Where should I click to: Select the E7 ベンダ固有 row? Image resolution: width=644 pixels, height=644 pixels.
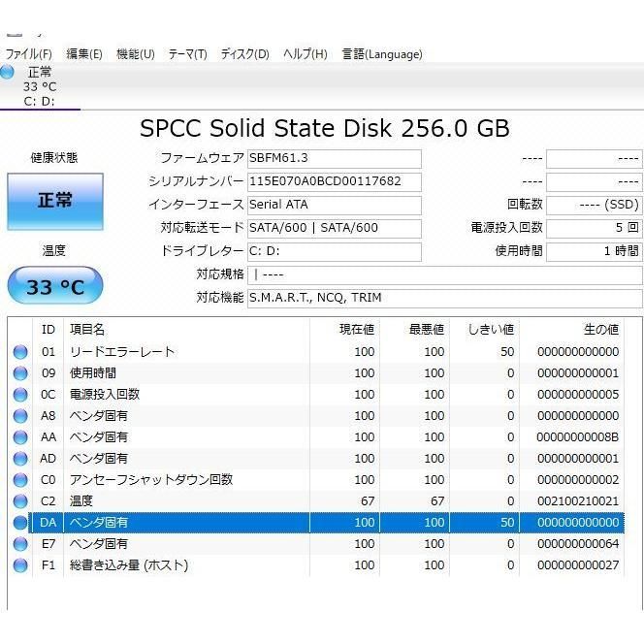[316, 544]
